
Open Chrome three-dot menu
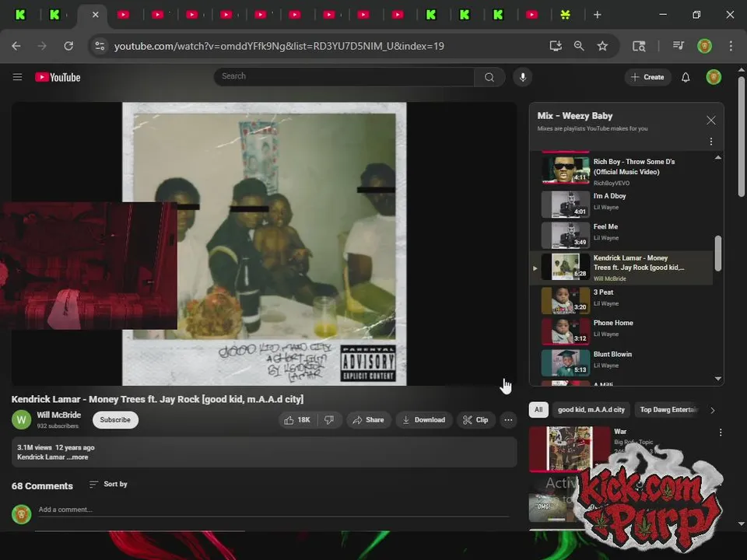tap(731, 46)
